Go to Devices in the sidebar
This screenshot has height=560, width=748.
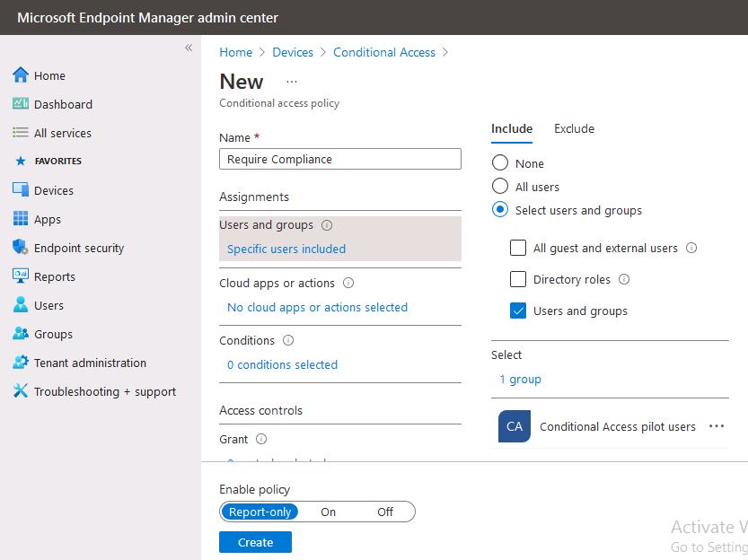[x=54, y=190]
